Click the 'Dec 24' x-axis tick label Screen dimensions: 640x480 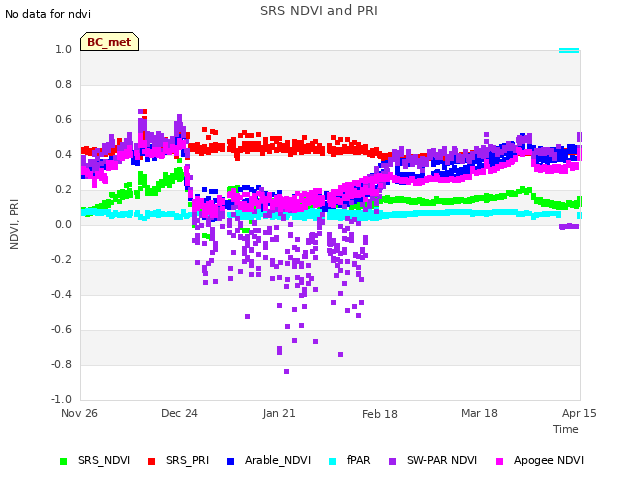pyautogui.click(x=179, y=413)
